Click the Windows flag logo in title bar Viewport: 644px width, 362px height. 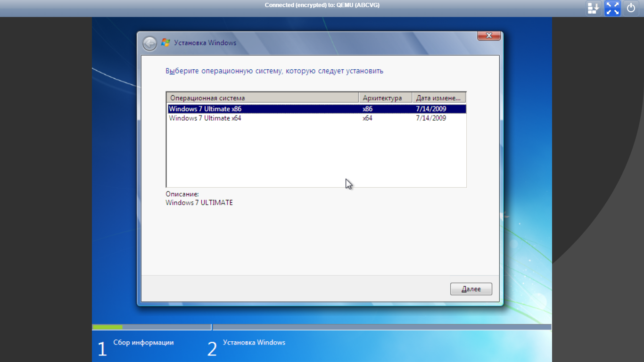tap(165, 42)
